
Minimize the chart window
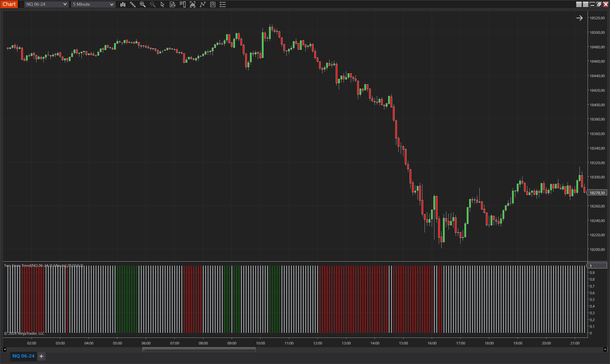(x=592, y=5)
